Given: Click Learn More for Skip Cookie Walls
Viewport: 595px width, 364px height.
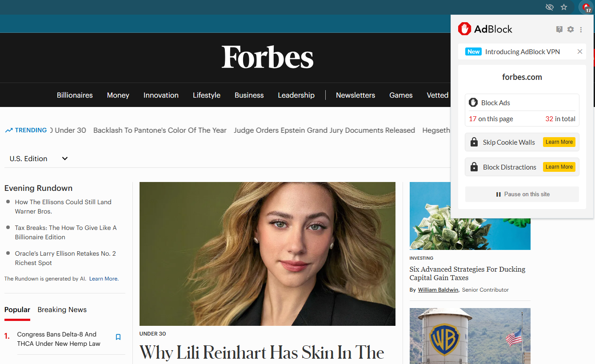Looking at the screenshot, I should (559, 142).
